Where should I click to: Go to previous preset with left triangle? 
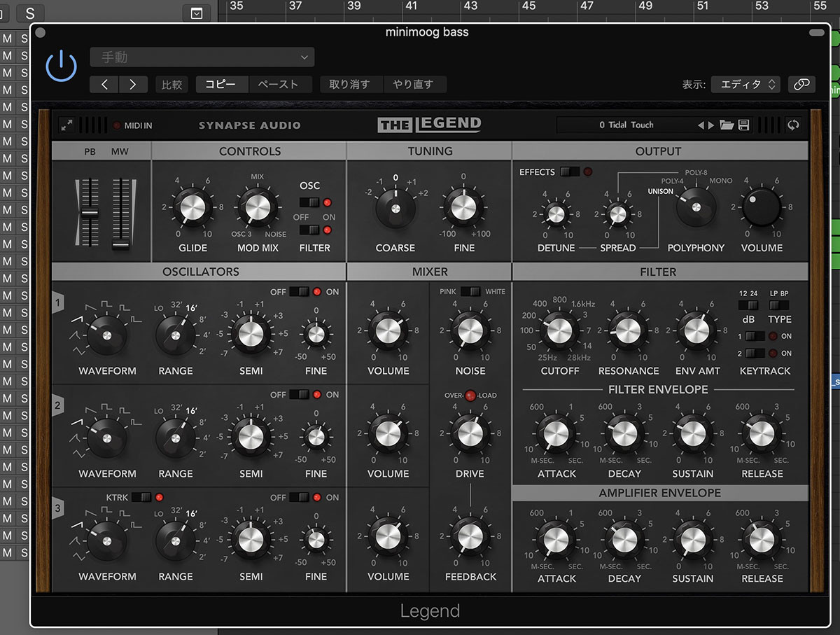[701, 125]
